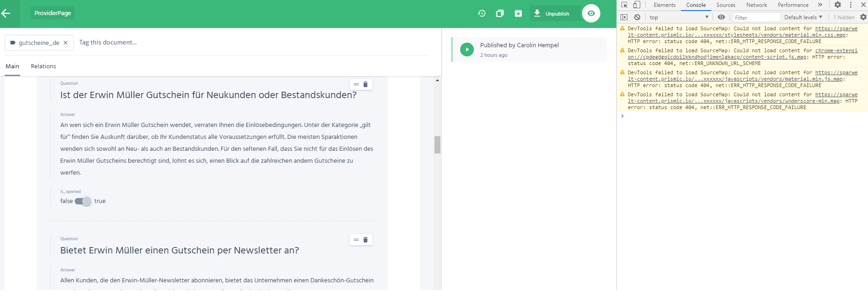The width and height of the screenshot is (868, 297).
Task: Click the reorder handle of the Newsletter question
Action: tap(356, 240)
